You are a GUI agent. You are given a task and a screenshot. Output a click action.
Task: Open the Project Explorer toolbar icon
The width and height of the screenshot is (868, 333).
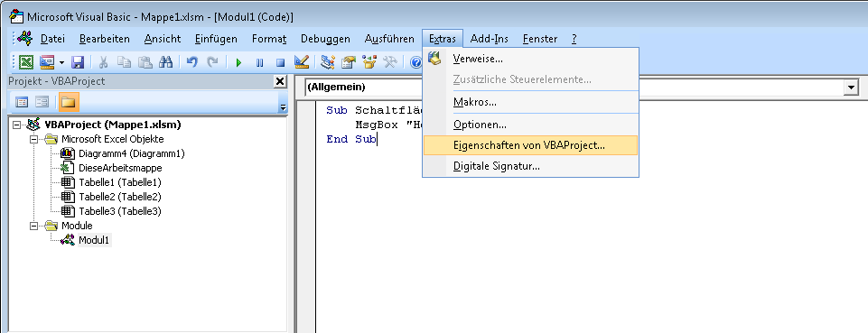pos(328,62)
